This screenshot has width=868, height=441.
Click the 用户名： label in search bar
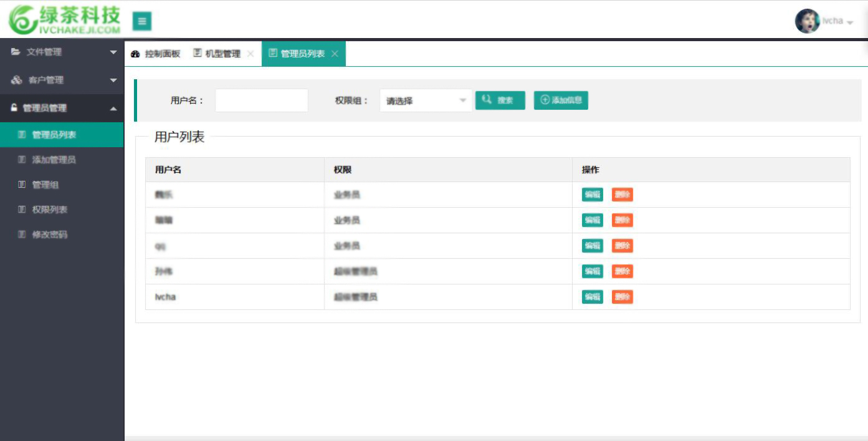pos(188,100)
